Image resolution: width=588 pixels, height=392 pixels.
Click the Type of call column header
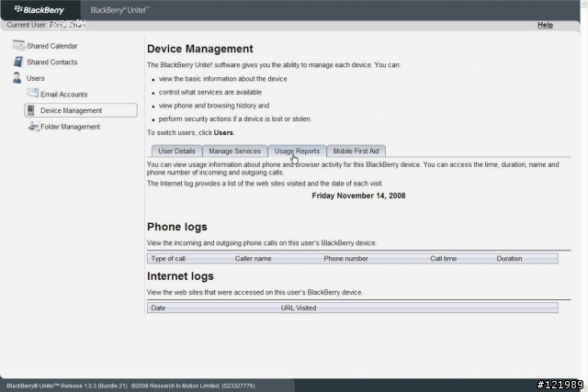point(168,259)
